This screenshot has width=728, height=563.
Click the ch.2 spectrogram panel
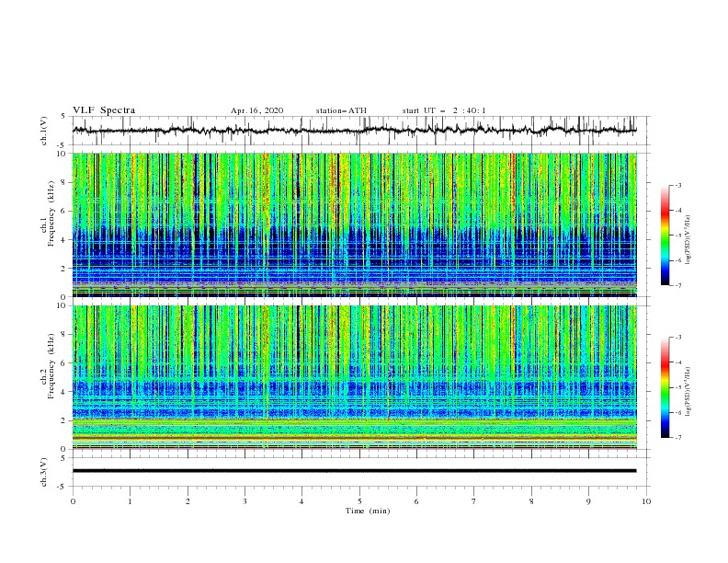[355, 377]
